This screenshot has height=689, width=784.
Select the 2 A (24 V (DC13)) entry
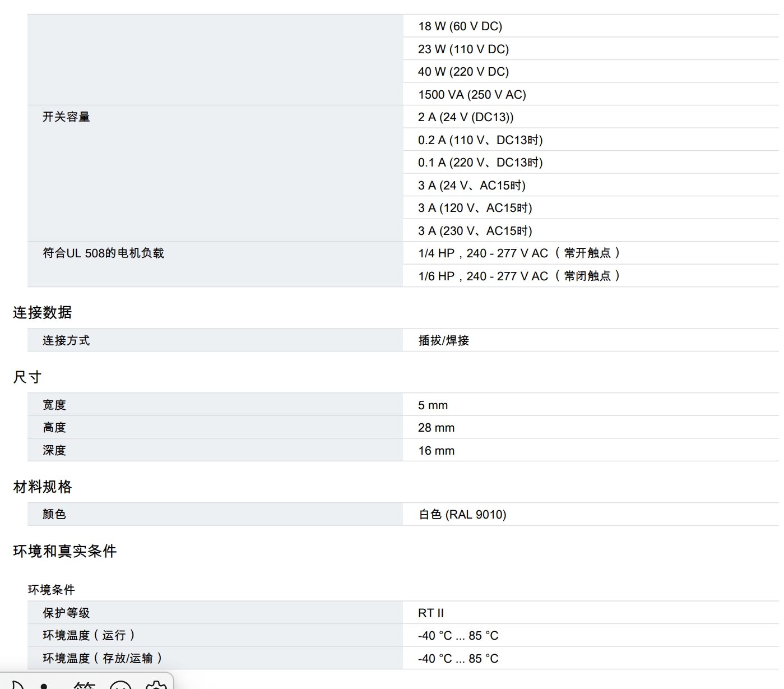tap(465, 117)
